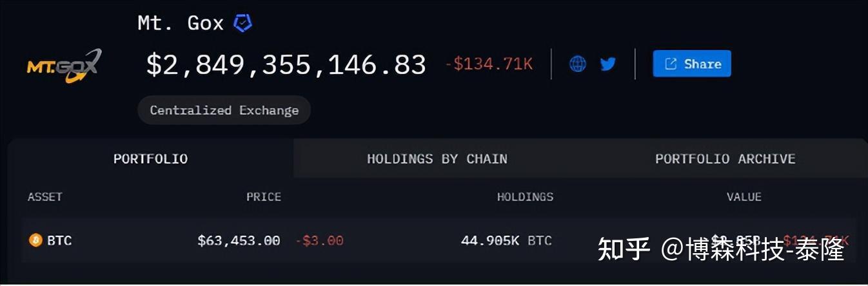Click the Share button
Screen dimensions: 868x286
(x=692, y=64)
